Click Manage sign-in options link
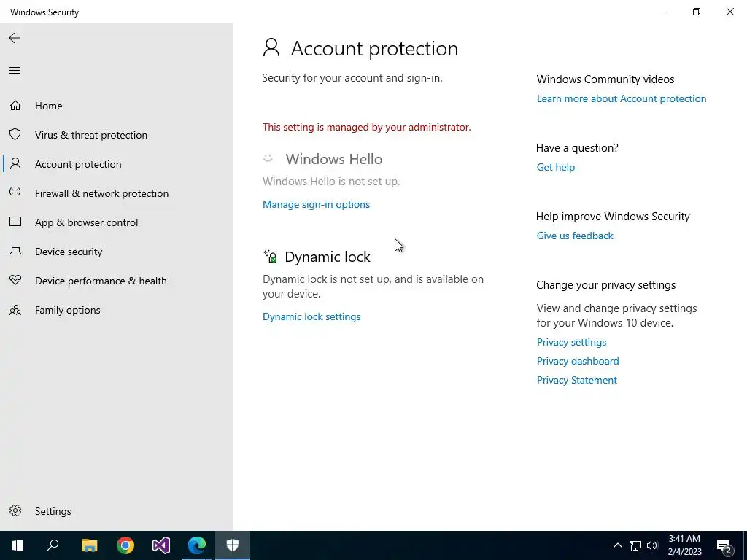Viewport: 747px width, 560px height. [317, 204]
